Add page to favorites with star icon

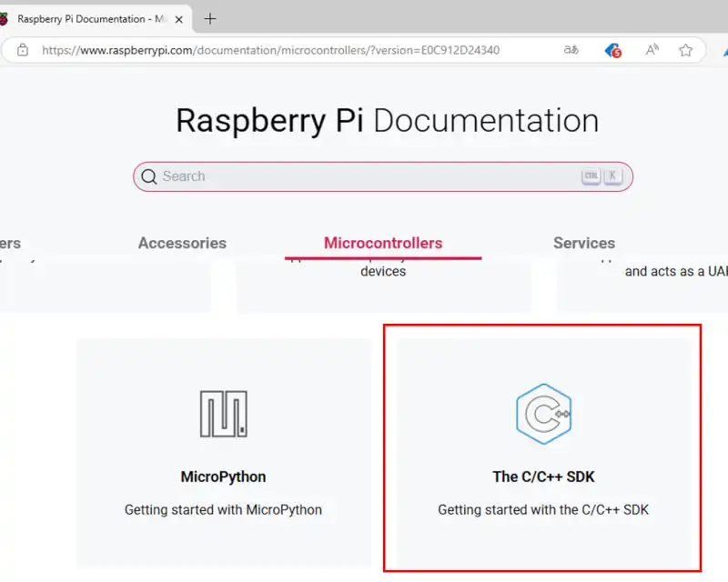685,50
